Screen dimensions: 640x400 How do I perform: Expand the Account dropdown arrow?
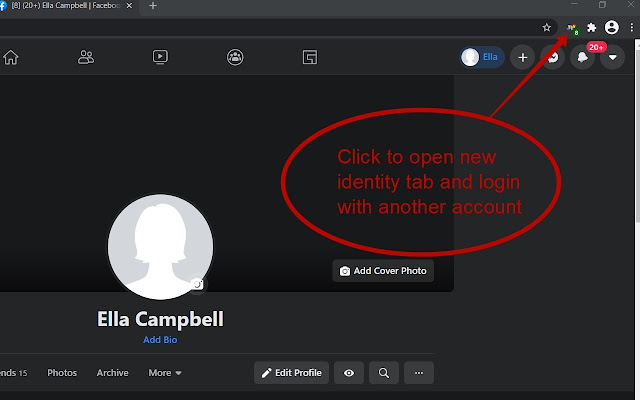[x=613, y=57]
